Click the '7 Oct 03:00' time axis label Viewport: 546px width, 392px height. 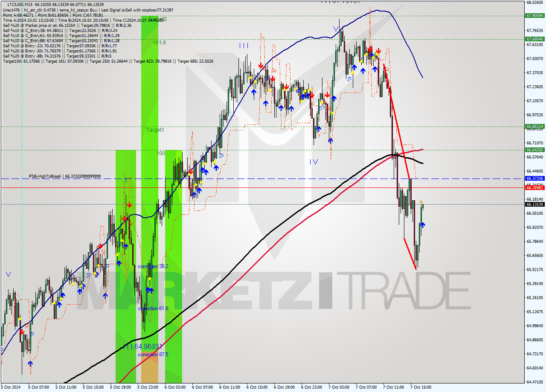pos(339,387)
